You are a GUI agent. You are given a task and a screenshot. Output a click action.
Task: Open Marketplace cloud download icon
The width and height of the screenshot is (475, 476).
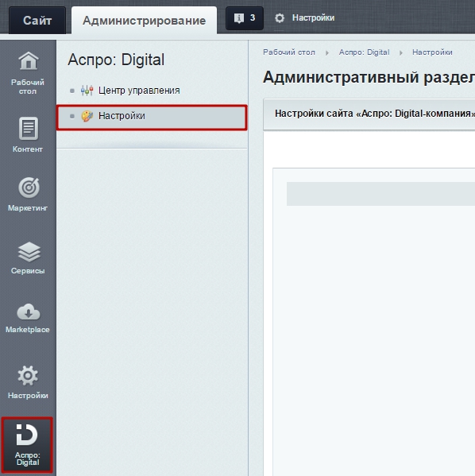(x=29, y=312)
